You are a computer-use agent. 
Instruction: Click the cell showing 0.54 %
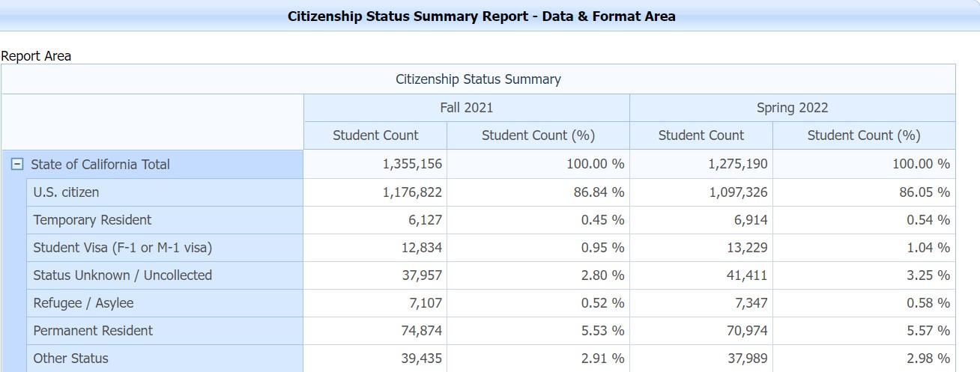[864, 220]
